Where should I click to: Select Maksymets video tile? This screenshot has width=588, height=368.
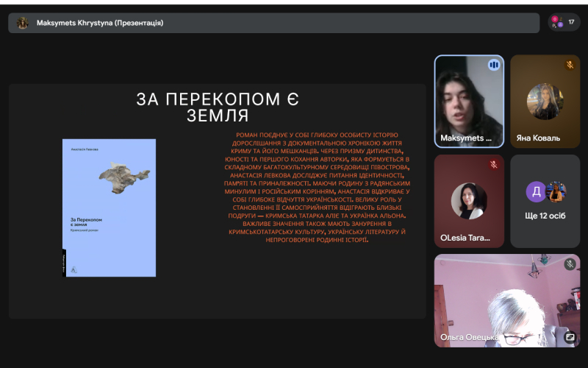[x=468, y=102]
